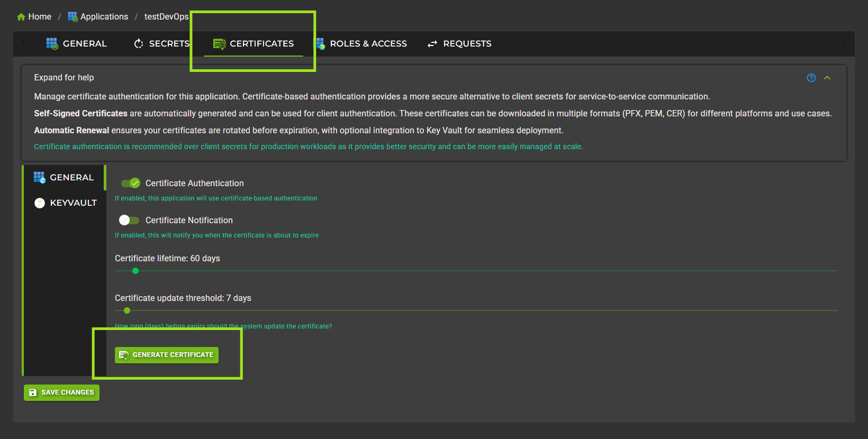Adjust the Certificate lifetime slider handle

pos(135,271)
